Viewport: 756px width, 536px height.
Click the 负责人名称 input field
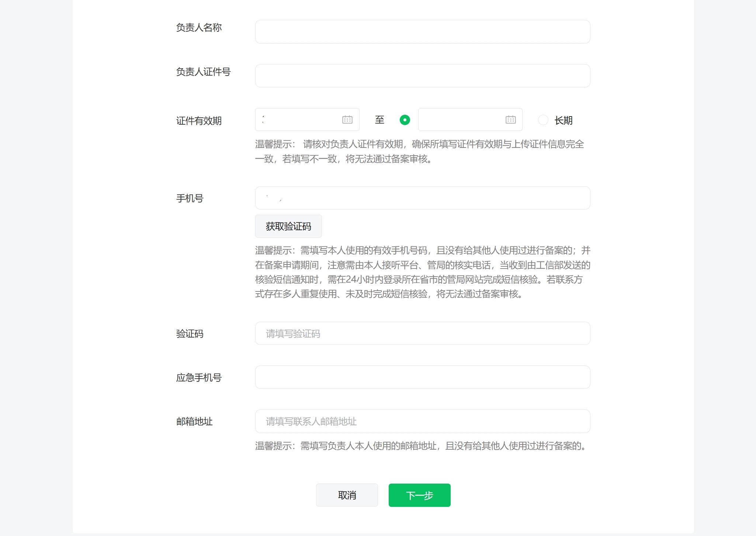pyautogui.click(x=423, y=32)
